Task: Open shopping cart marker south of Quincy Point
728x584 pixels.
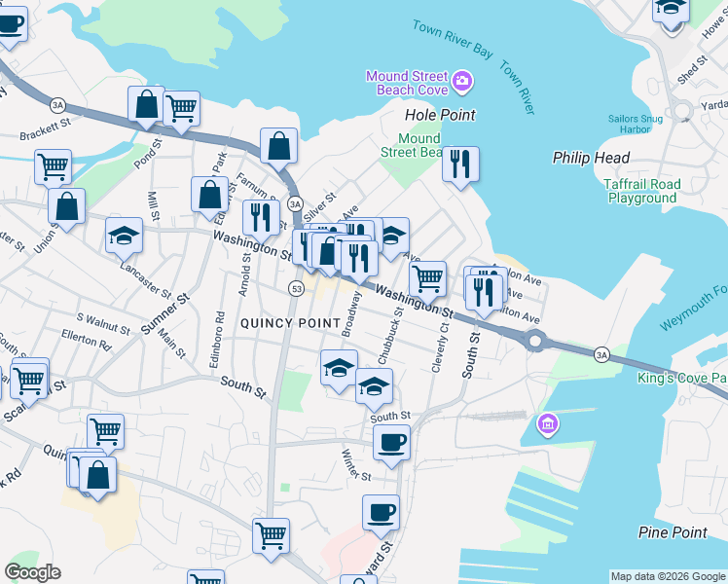Action: tap(272, 538)
